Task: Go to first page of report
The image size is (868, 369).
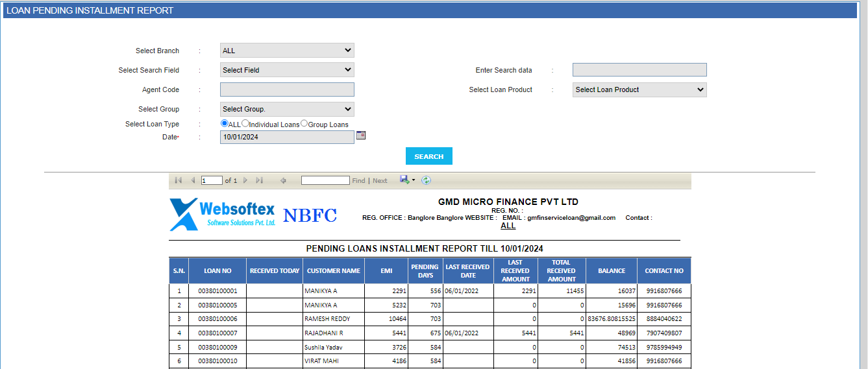Action: [179, 180]
